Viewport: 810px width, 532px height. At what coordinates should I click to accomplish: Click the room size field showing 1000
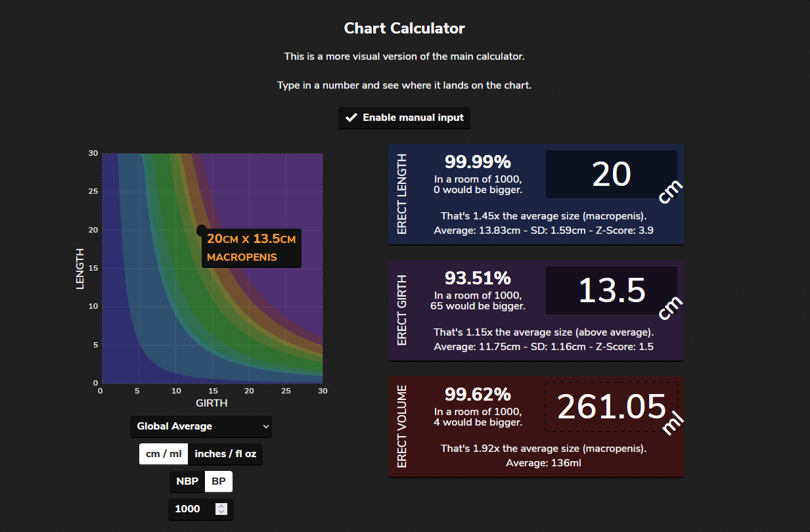[x=200, y=509]
